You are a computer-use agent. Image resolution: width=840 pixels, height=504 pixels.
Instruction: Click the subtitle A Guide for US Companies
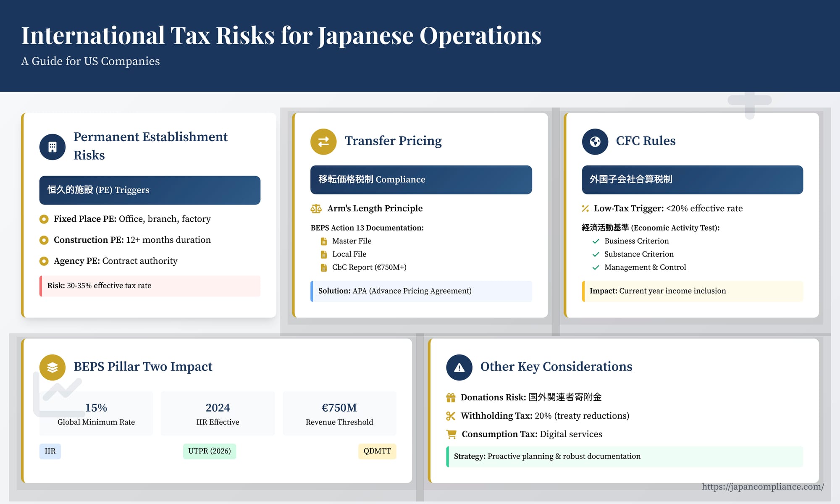(x=91, y=61)
